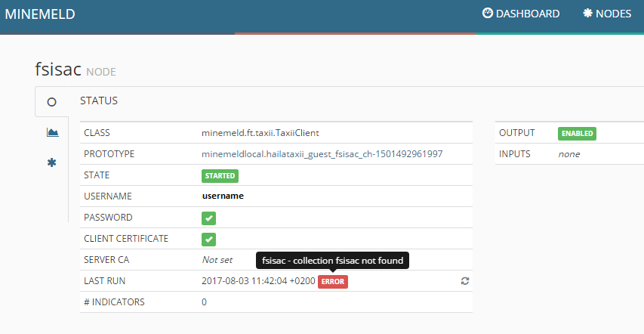This screenshot has width=644, height=334.
Task: Select the status circle tab icon
Action: tap(52, 102)
